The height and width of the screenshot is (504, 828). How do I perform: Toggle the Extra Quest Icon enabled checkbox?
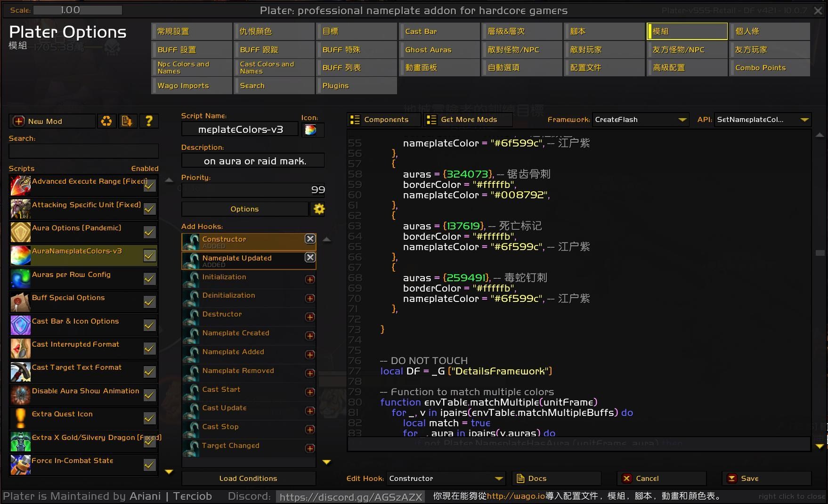point(150,418)
